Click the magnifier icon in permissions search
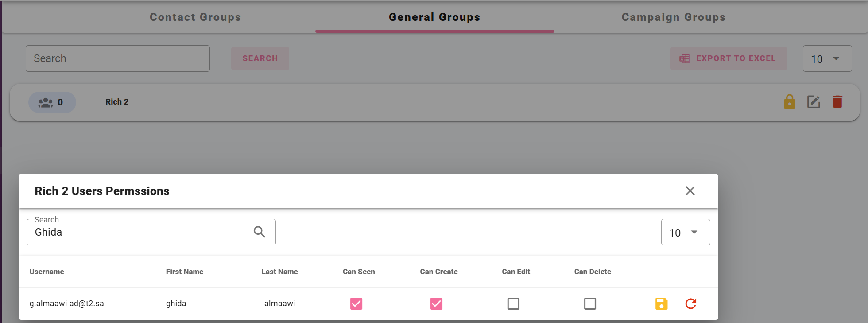 coord(260,232)
